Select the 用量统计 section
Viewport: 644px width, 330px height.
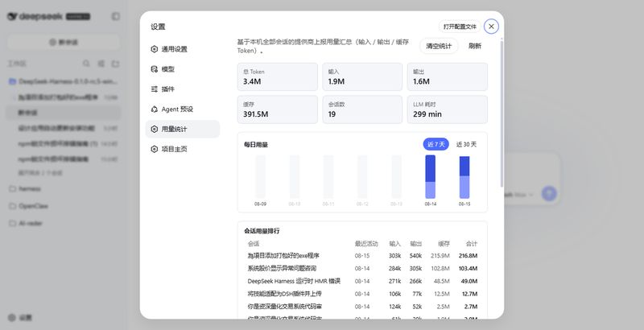coord(183,129)
